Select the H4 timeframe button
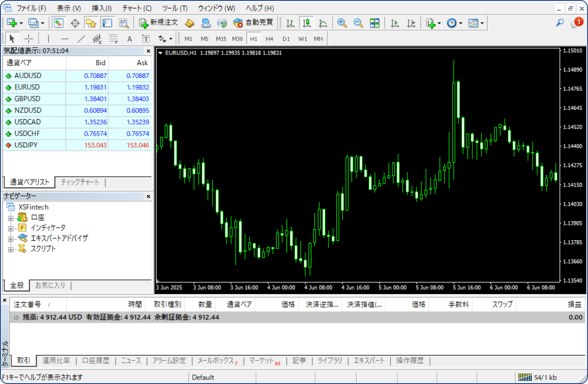588x384 pixels. (x=269, y=39)
